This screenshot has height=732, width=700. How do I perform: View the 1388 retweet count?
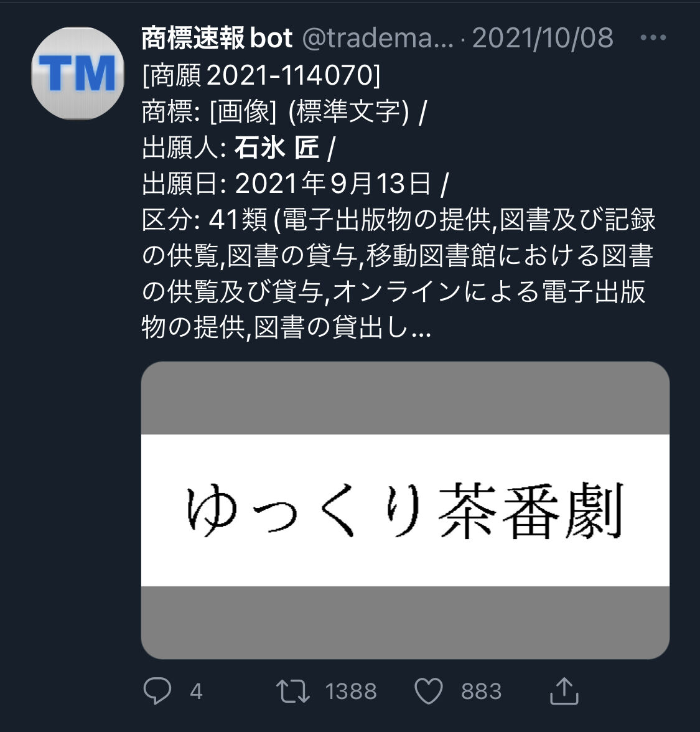pos(351,692)
